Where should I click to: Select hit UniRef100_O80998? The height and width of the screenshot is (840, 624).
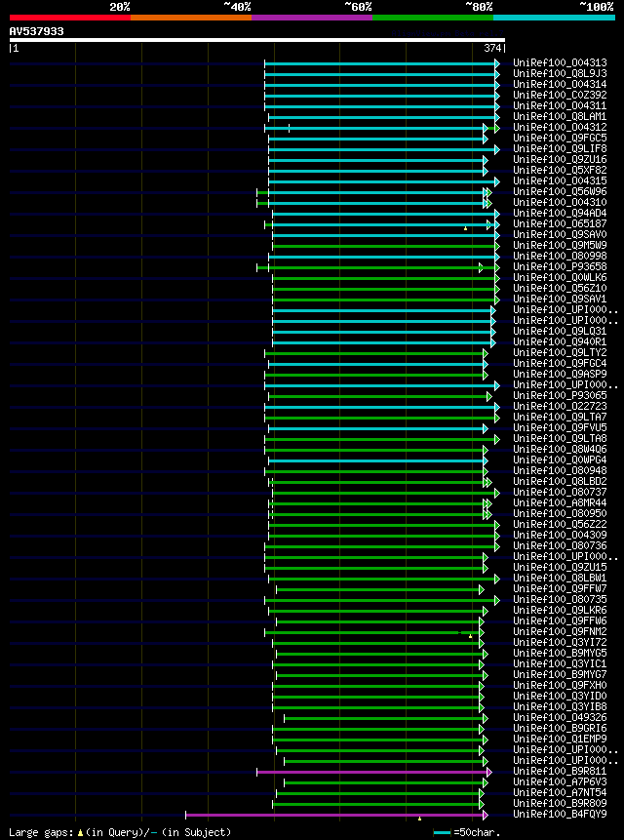[560, 256]
